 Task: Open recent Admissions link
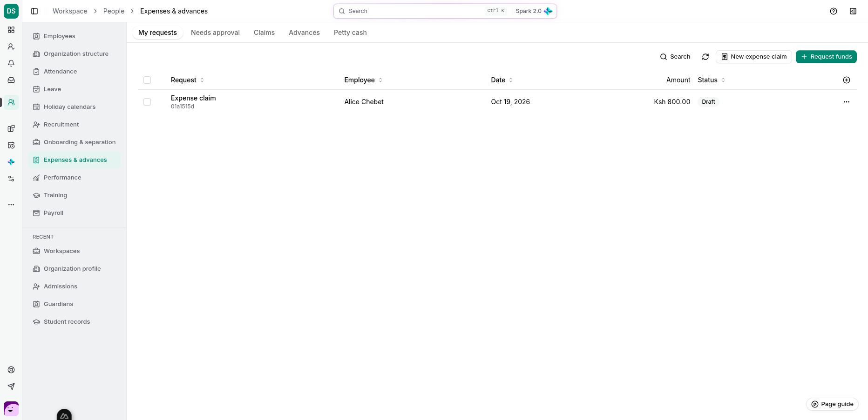tap(74, 287)
